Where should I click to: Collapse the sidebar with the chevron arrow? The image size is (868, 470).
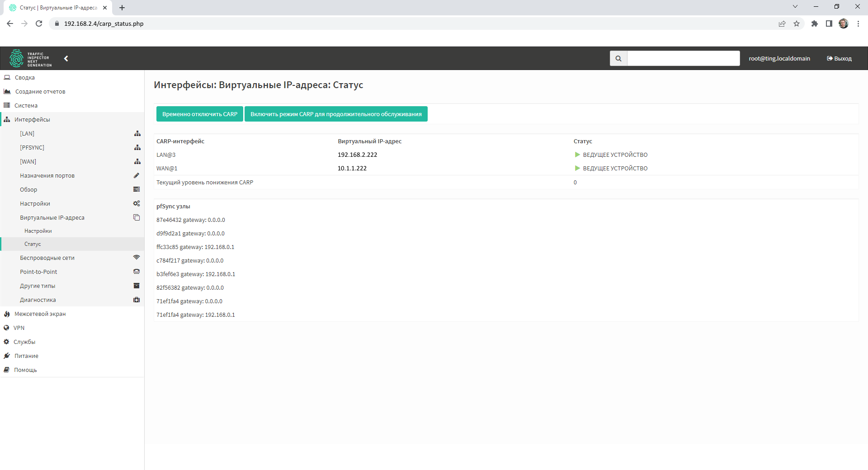66,58
